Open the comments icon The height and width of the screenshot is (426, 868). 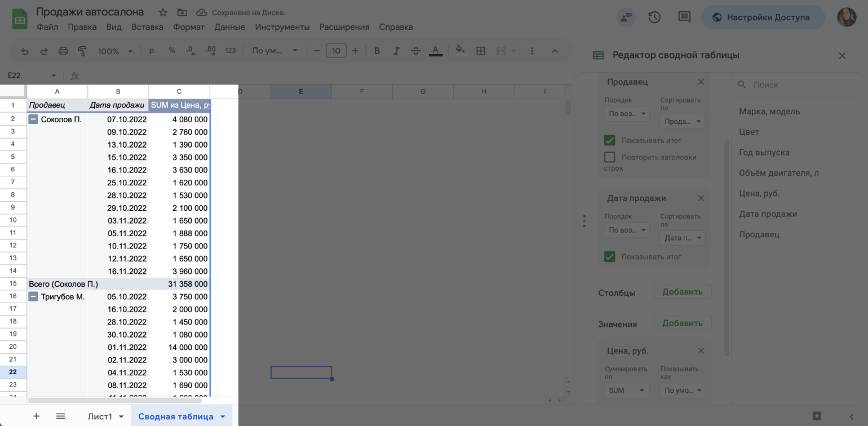(x=684, y=17)
